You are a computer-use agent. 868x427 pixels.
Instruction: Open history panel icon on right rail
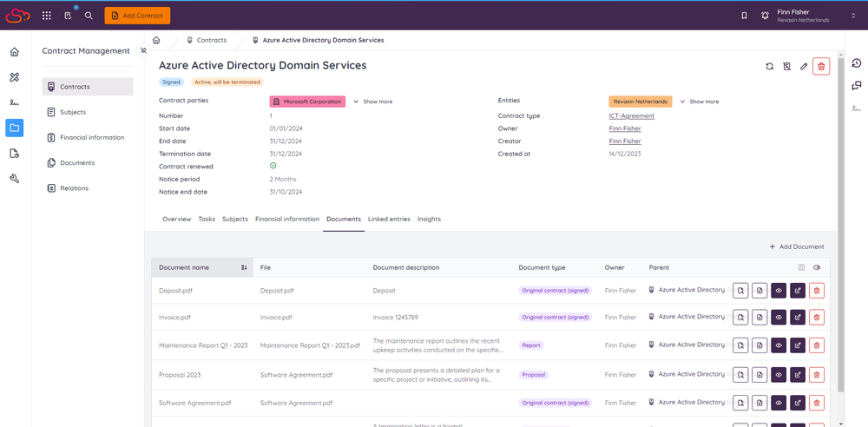tap(857, 62)
